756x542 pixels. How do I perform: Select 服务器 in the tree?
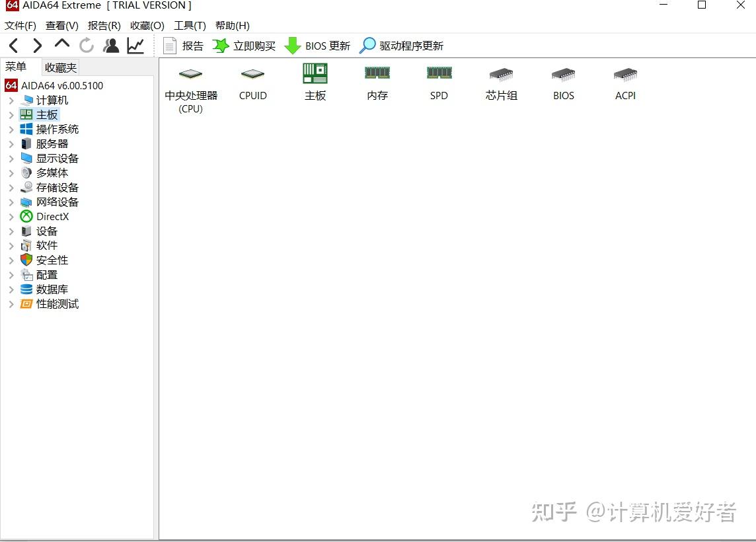(x=44, y=143)
